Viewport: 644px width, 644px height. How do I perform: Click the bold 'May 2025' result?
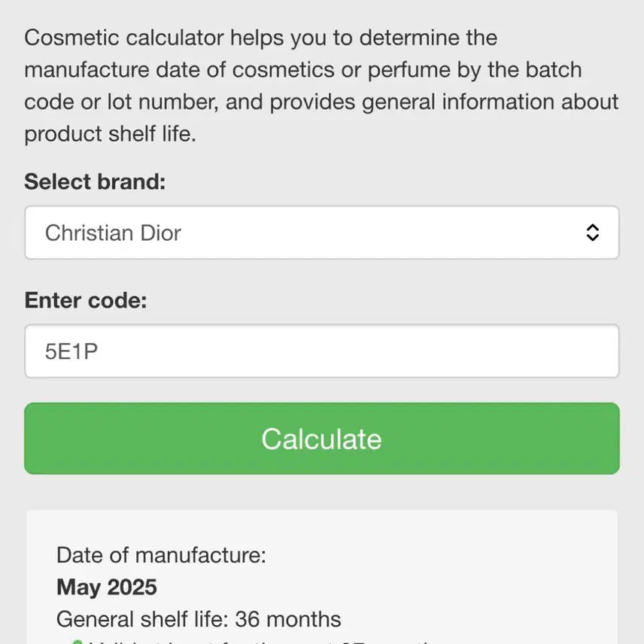coord(107,587)
